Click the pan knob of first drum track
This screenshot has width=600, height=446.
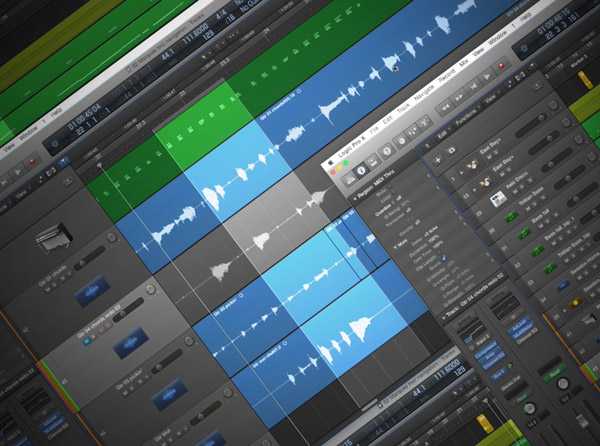(553, 105)
